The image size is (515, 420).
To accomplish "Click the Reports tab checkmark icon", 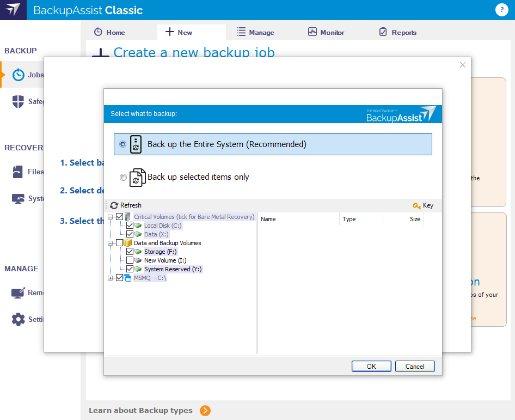I will pos(383,32).
